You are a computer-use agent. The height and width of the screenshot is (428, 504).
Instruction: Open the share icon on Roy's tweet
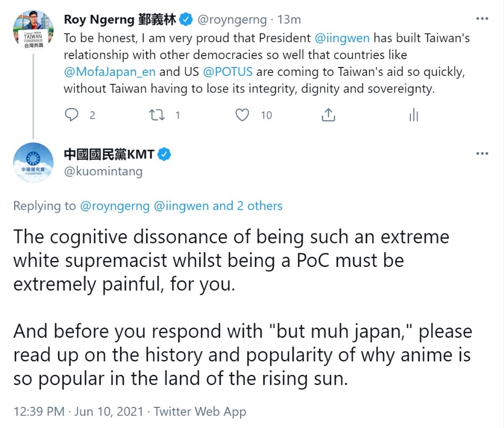click(328, 115)
